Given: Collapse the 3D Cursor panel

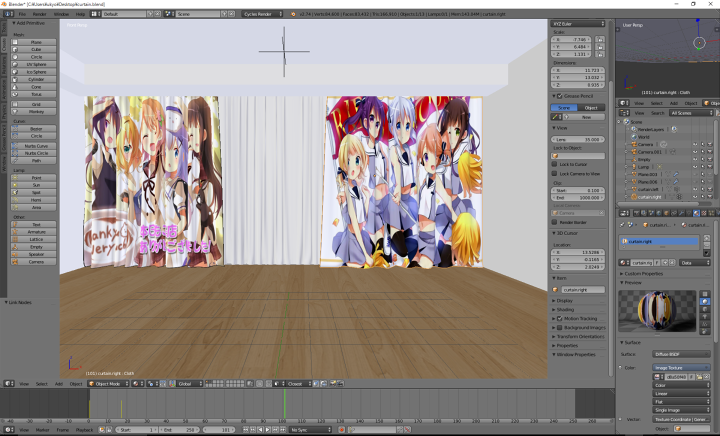Looking at the screenshot, I should tap(554, 233).
